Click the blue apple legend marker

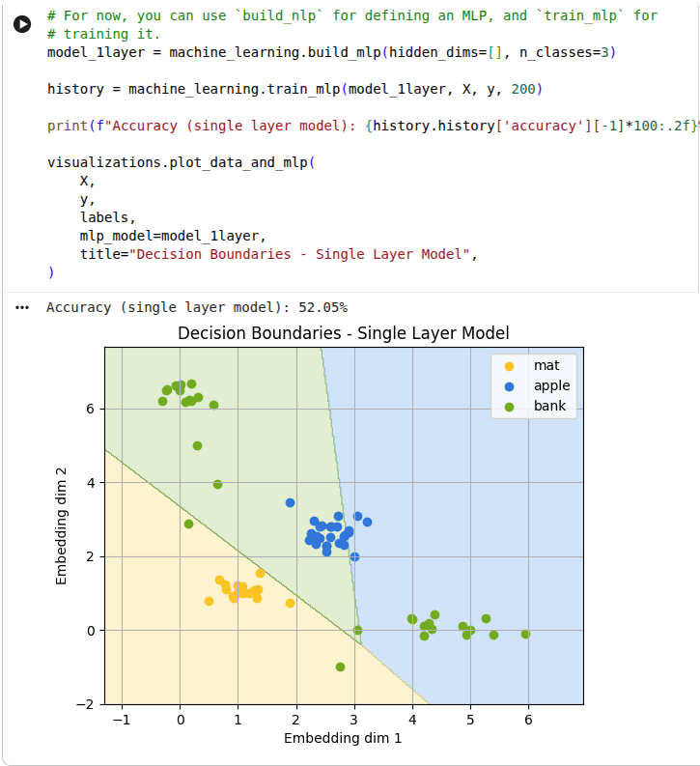coord(510,386)
